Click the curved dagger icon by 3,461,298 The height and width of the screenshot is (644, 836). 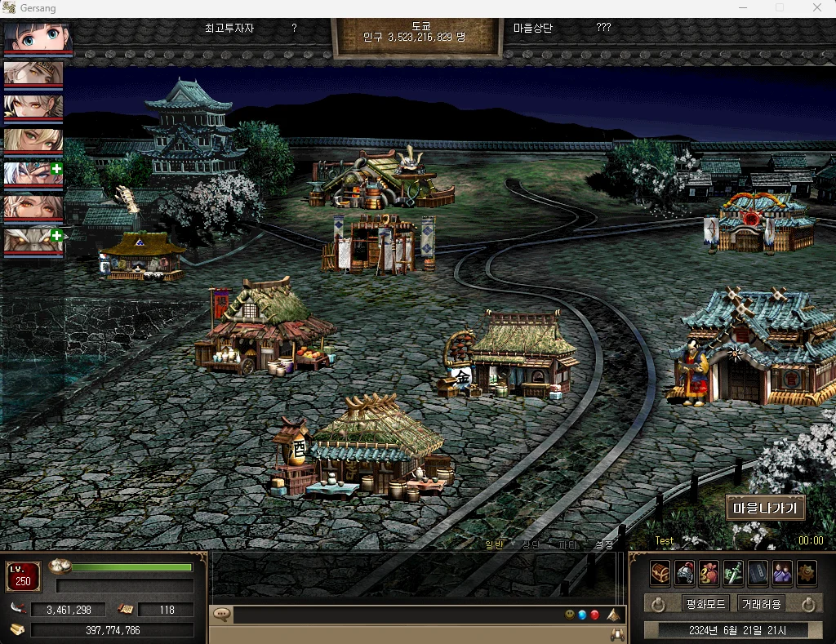pyautogui.click(x=18, y=609)
